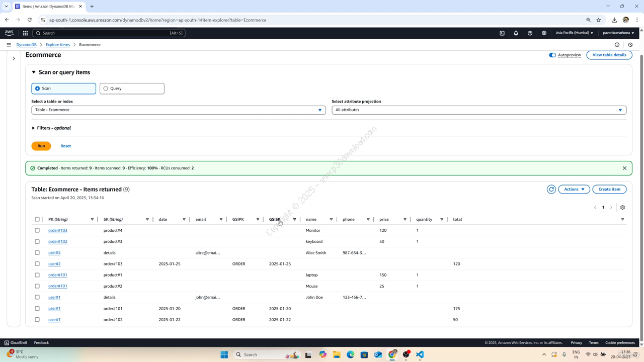The width and height of the screenshot is (644, 362).
Task: Open the Actions dropdown button
Action: pyautogui.click(x=574, y=189)
